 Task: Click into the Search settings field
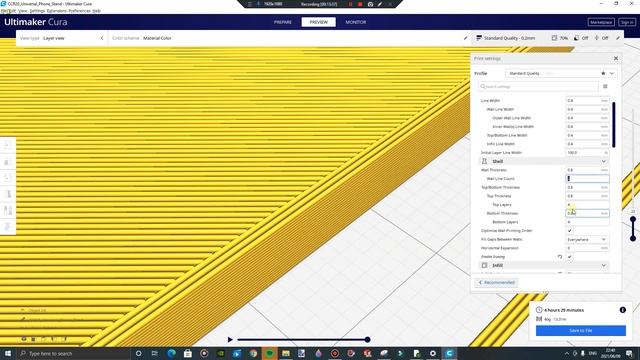(538, 87)
